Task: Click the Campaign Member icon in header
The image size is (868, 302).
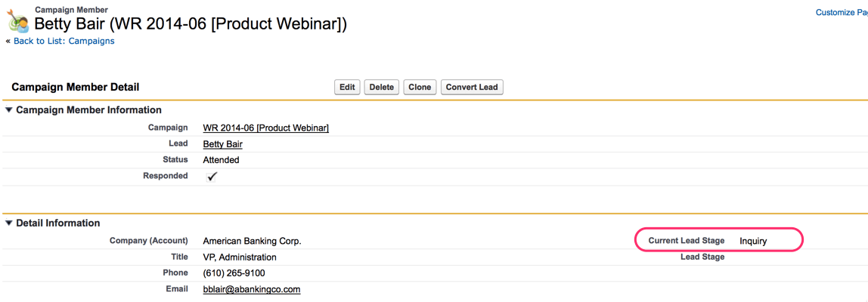Action: click(x=18, y=20)
